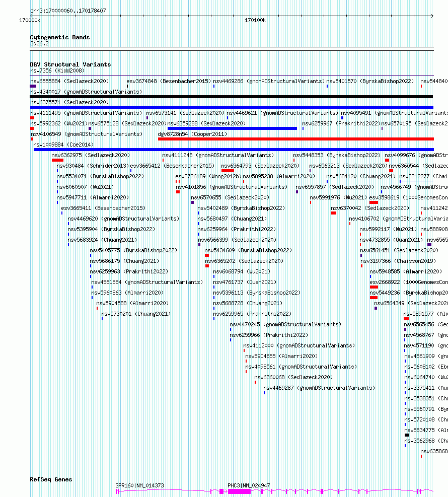Select nsv4761737 (Quan2021) label

click(245, 282)
